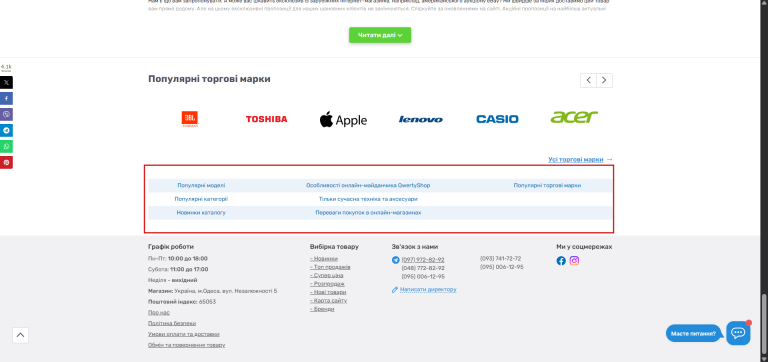
Task: Share via Telegram sidebar icon
Action: 6,130
